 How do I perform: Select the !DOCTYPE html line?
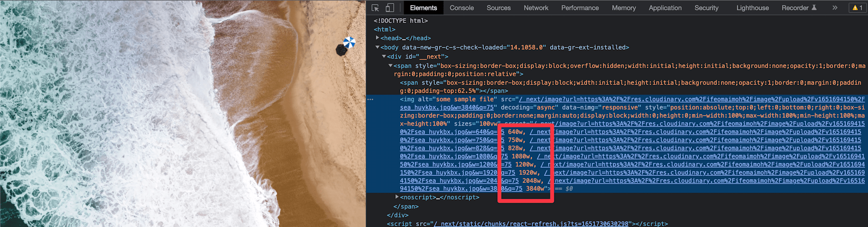point(401,20)
